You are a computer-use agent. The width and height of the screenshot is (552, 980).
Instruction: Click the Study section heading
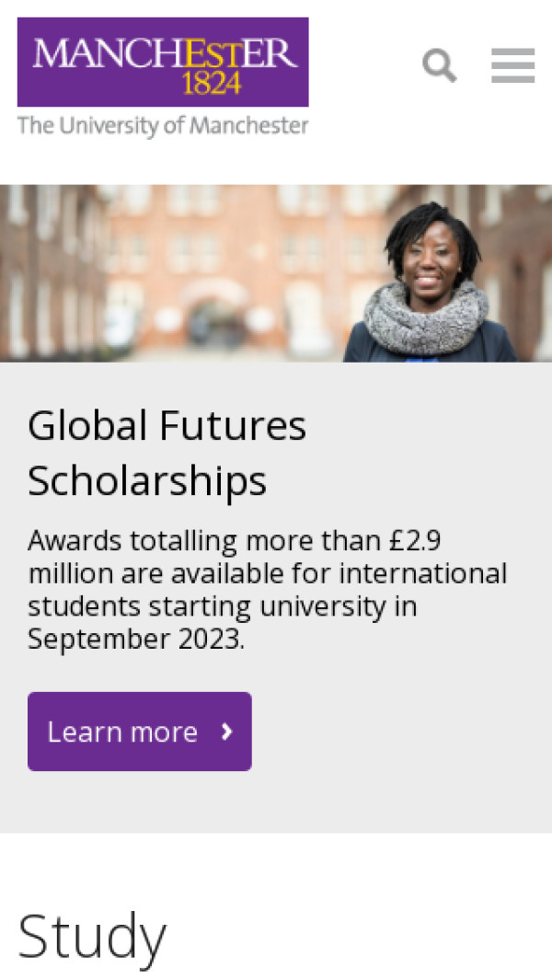click(x=92, y=937)
